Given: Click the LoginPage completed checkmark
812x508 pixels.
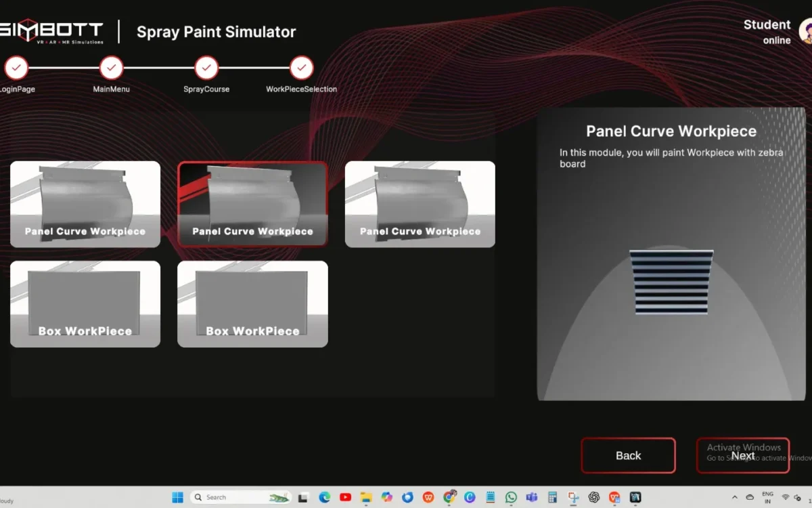Looking at the screenshot, I should (17, 68).
